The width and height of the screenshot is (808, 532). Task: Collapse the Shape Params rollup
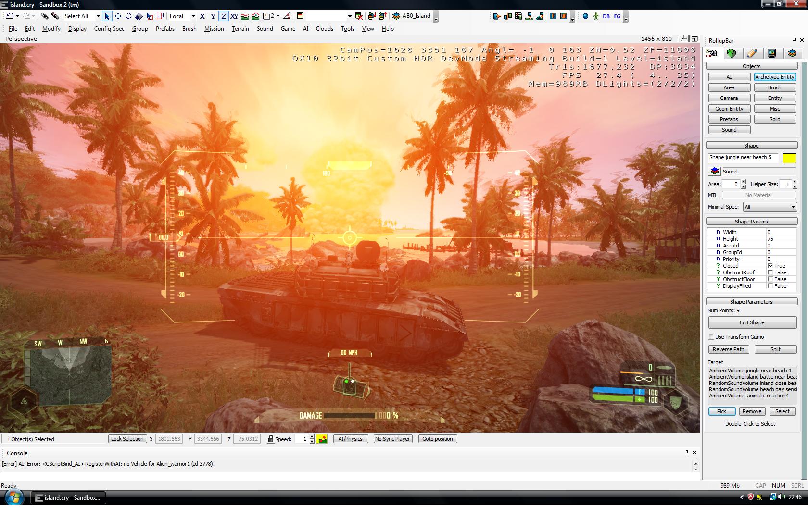752,222
